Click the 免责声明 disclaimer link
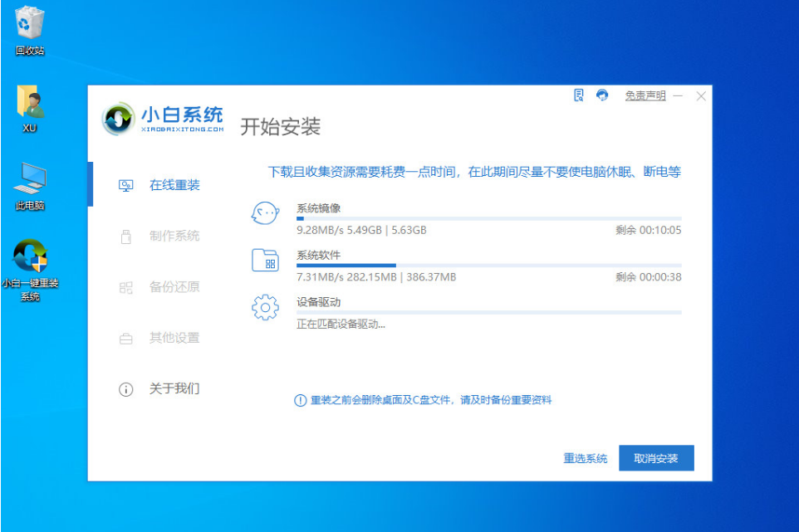 coord(645,96)
